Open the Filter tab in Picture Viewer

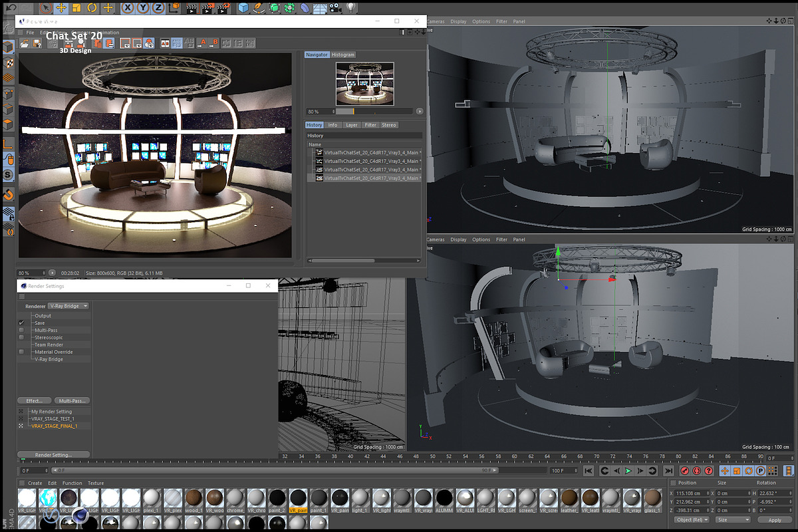(x=370, y=125)
